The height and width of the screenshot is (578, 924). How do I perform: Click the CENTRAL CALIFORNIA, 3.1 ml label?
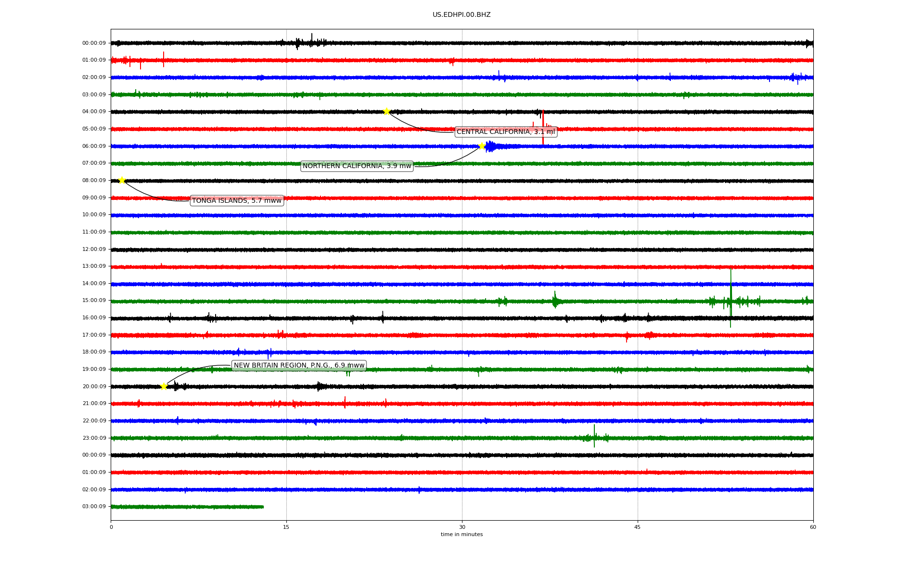(x=505, y=131)
